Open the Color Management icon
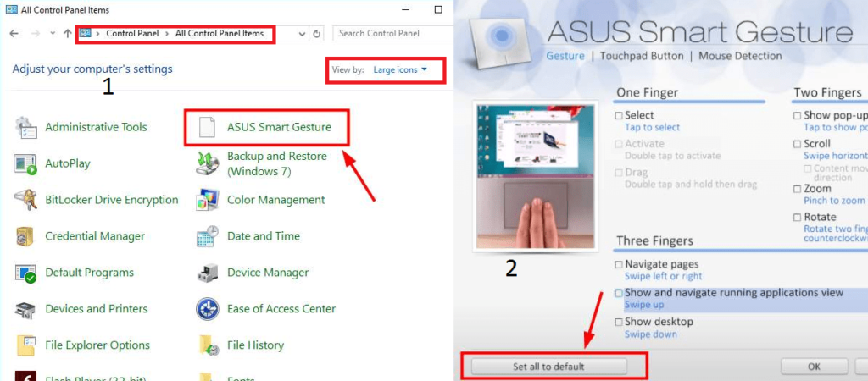Image resolution: width=868 pixels, height=381 pixels. 207,200
